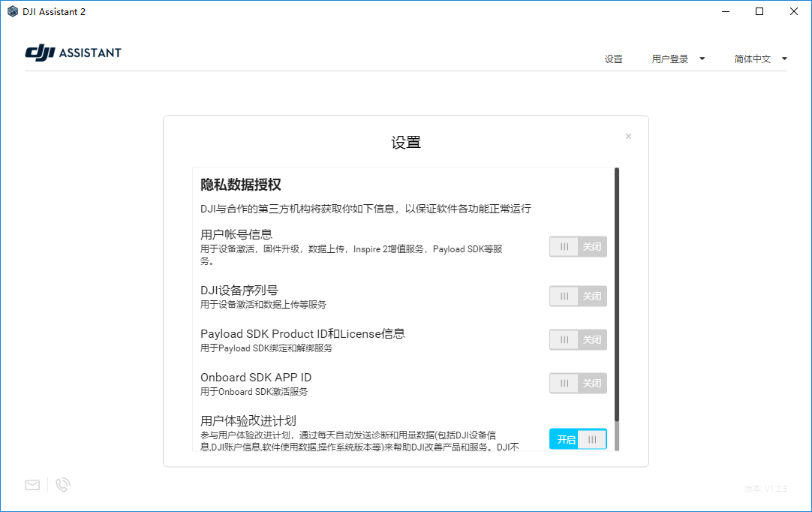This screenshot has width=812, height=512.
Task: Click the Payload SDK Product ID和License信息 label
Action: (302, 334)
